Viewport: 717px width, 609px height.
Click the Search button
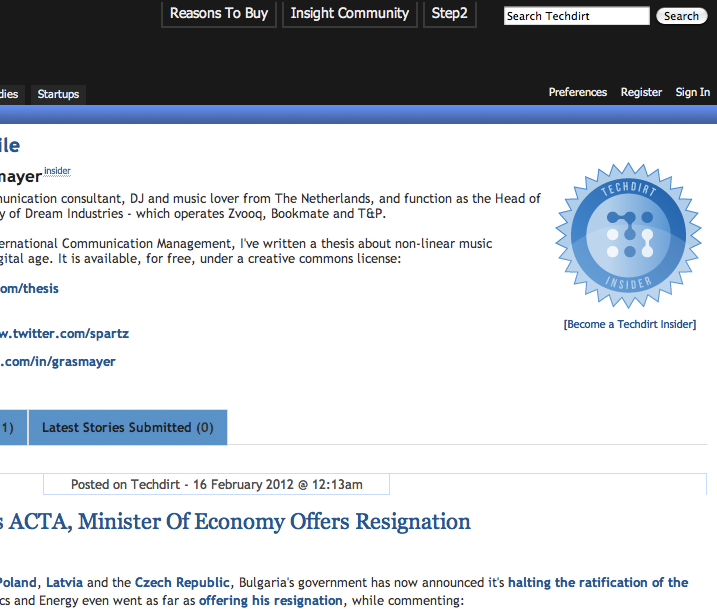681,16
